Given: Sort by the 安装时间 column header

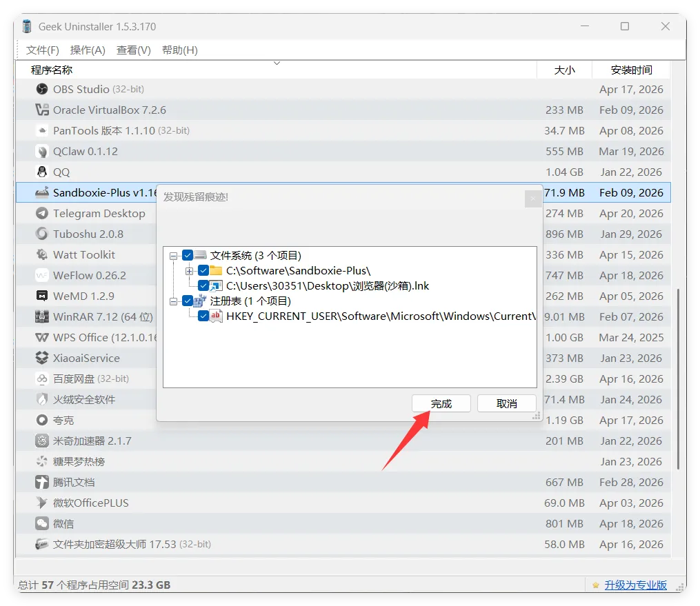Looking at the screenshot, I should click(631, 70).
